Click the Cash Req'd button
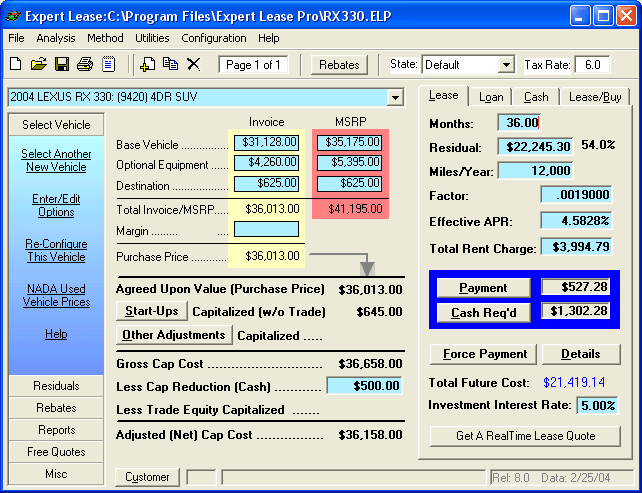This screenshot has height=493, width=642. click(x=483, y=312)
